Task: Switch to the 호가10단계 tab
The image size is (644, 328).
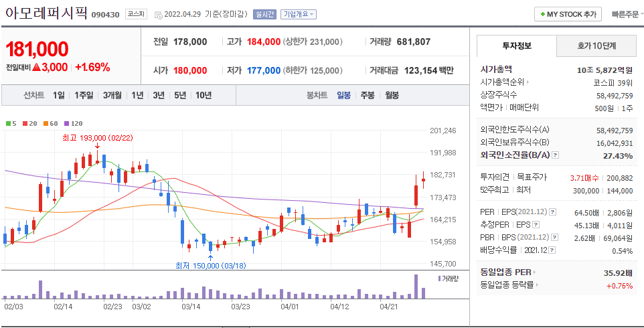Action: (596, 46)
